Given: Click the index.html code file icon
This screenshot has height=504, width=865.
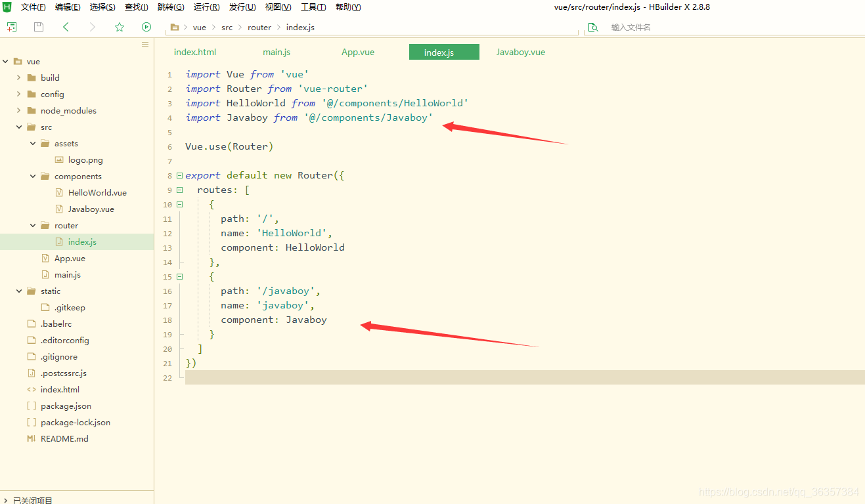Looking at the screenshot, I should pyautogui.click(x=31, y=389).
